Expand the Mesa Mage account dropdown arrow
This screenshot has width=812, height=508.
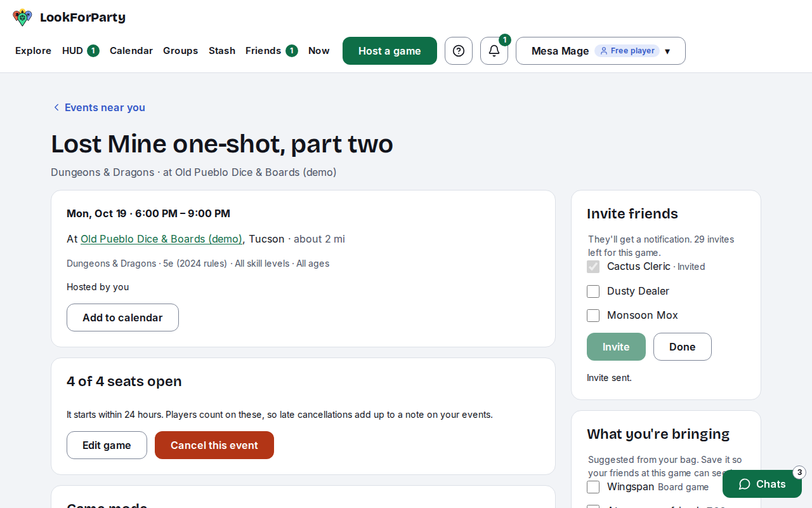click(667, 51)
